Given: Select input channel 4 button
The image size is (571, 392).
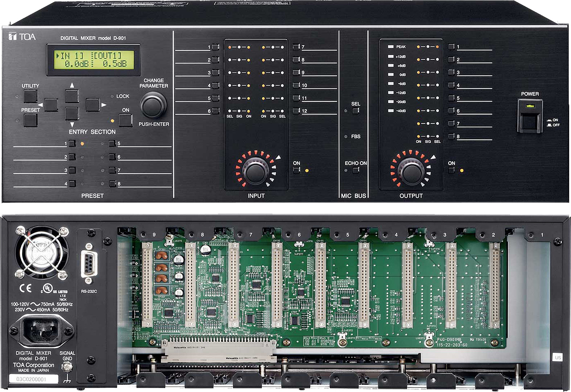Looking at the screenshot, I should pos(216,86).
